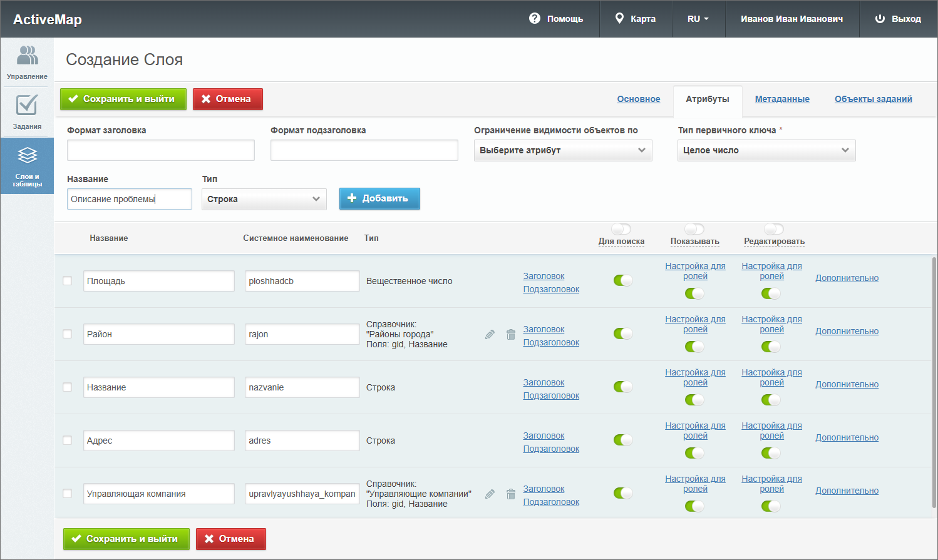Viewport: 938px width, 560px height.
Task: Toggle Для поиска switch for Адрес row
Action: (623, 440)
